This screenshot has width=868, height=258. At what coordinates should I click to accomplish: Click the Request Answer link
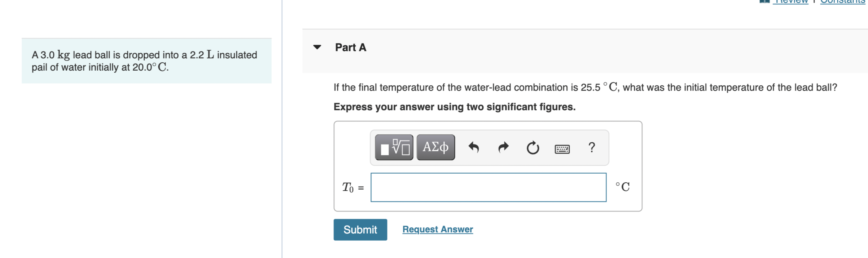coord(437,229)
